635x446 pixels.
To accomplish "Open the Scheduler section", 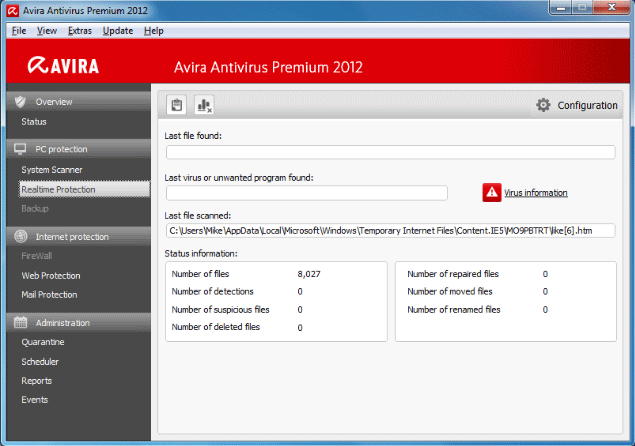I will click(x=40, y=361).
